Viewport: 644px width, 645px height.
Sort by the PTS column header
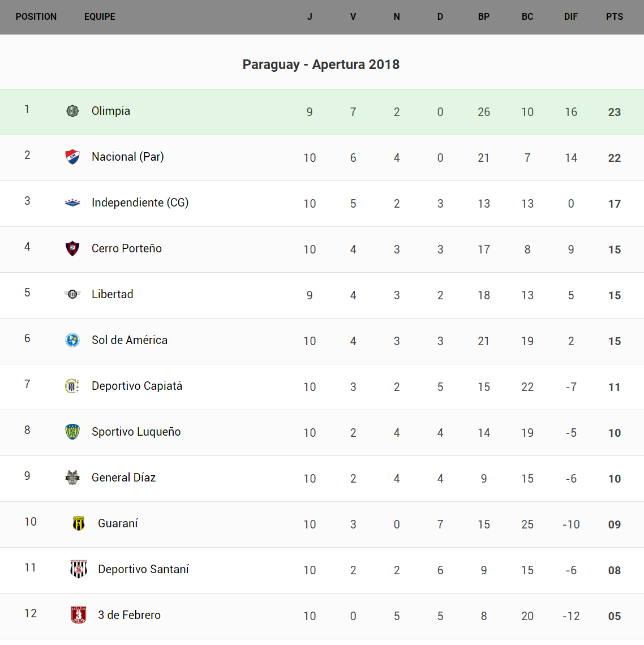point(615,17)
